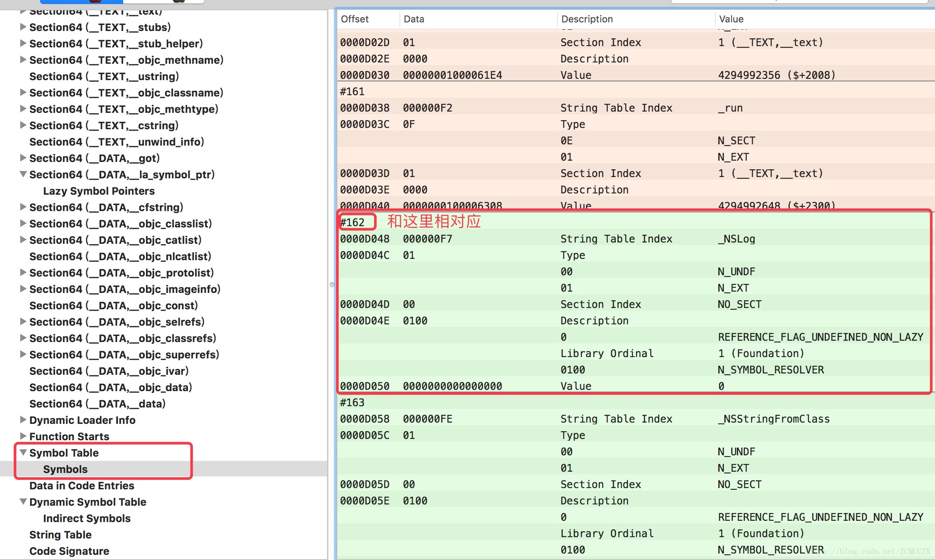Expand Section64 (__DATA,__got) node
The width and height of the screenshot is (935, 560).
pyautogui.click(x=23, y=158)
